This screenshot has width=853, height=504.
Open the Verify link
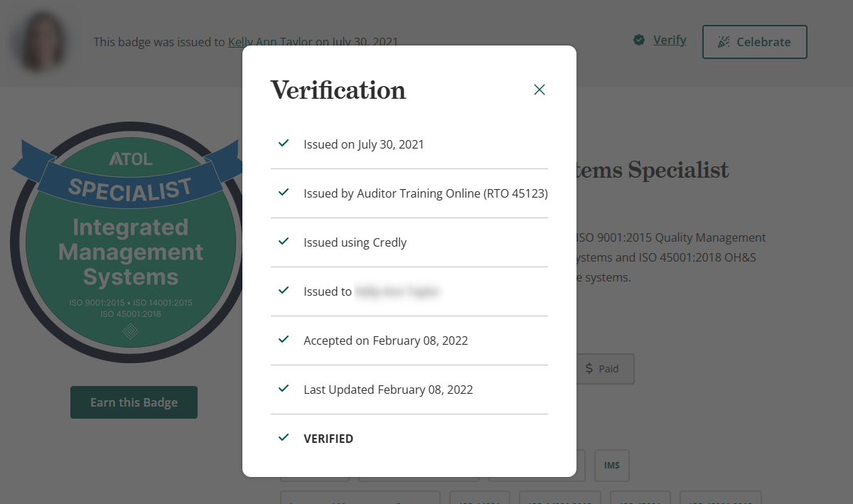click(x=669, y=40)
